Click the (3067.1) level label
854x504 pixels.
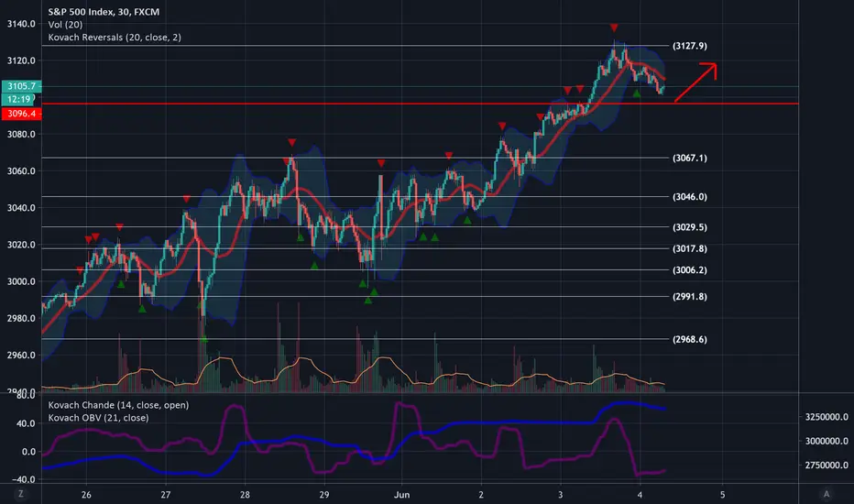click(x=689, y=158)
